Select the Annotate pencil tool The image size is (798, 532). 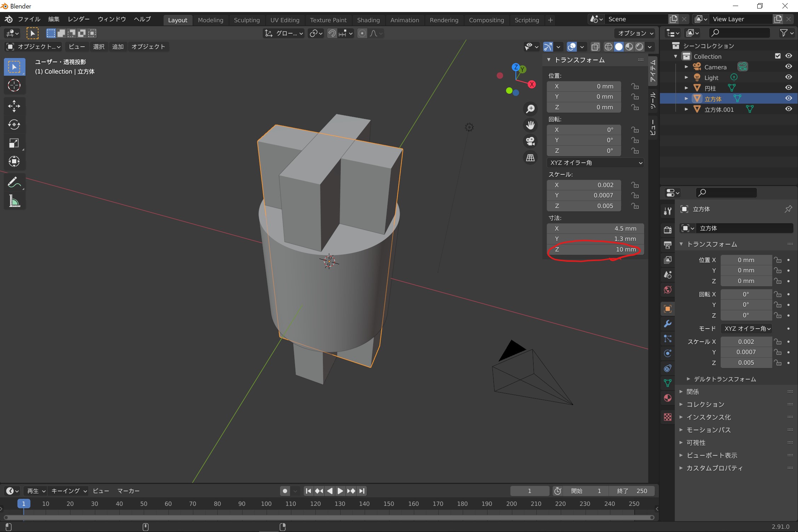tap(14, 183)
